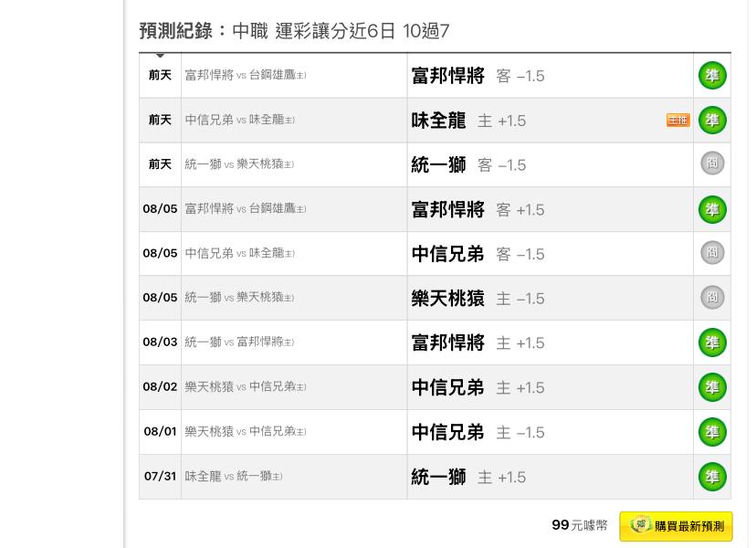
Task: Click gray 囧 icon for 前天 統一獅 vs 樂天桃猿
Action: coord(712,163)
